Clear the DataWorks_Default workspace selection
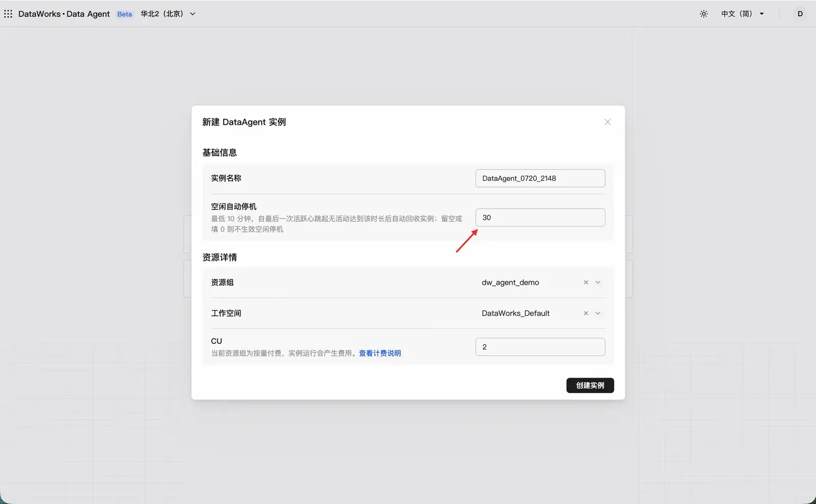 (x=586, y=313)
